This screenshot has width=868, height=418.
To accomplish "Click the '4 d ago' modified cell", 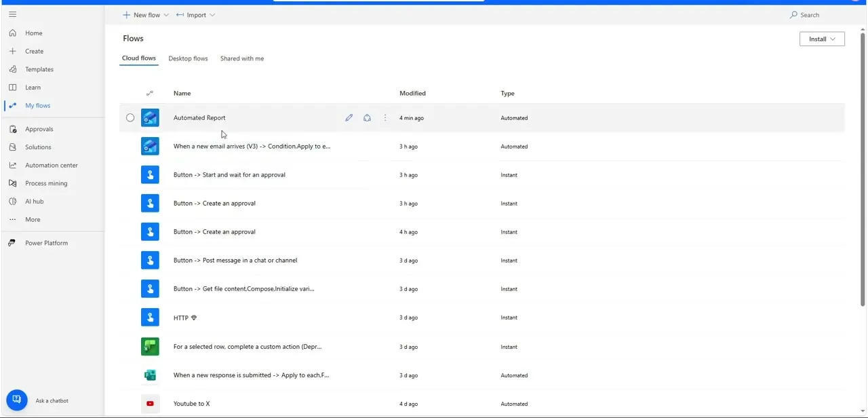I will [408, 404].
